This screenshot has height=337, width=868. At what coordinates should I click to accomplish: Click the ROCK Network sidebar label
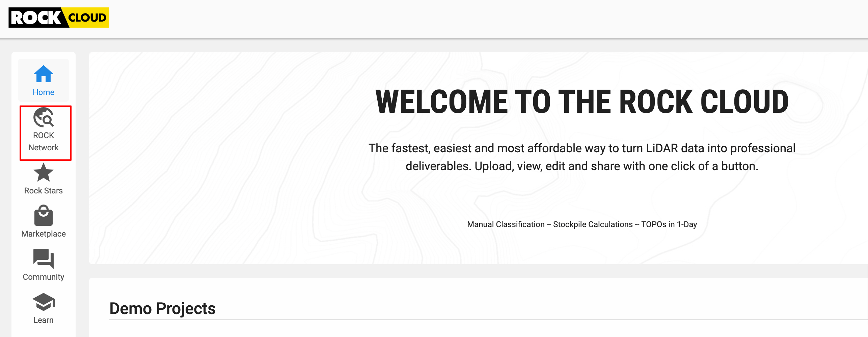44,142
